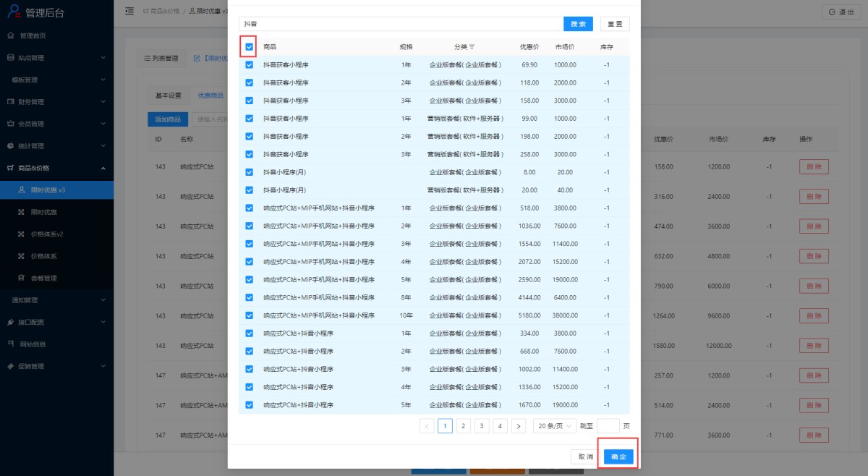Open 价格体系v2 in the sidebar
This screenshot has height=476, width=868.
[47, 234]
